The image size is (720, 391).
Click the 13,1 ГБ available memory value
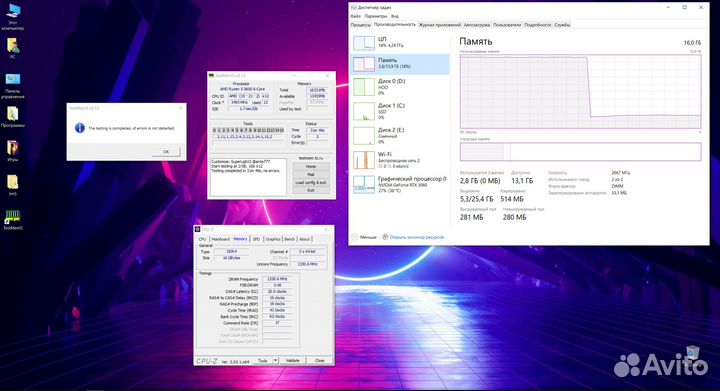point(522,181)
